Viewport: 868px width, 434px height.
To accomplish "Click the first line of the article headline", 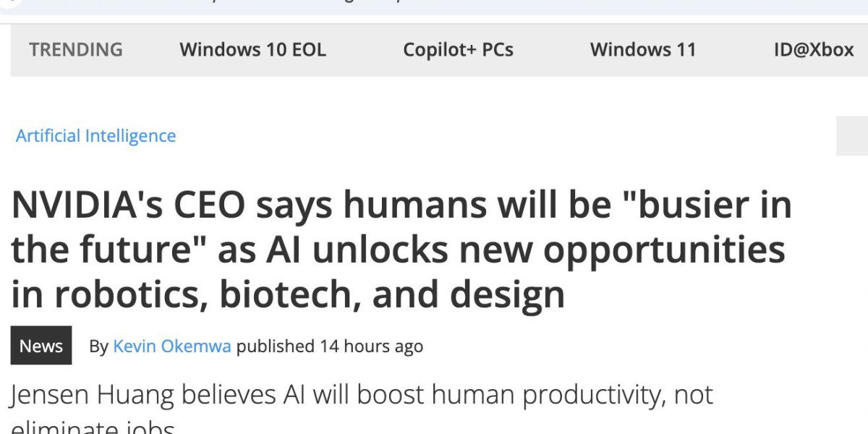I will point(400,203).
